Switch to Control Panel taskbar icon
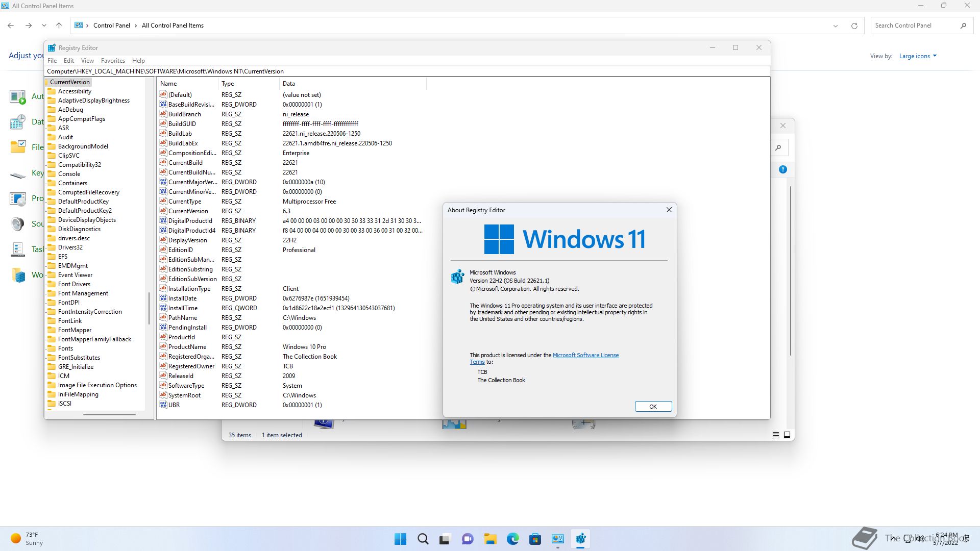This screenshot has width=980, height=551. 557,539
